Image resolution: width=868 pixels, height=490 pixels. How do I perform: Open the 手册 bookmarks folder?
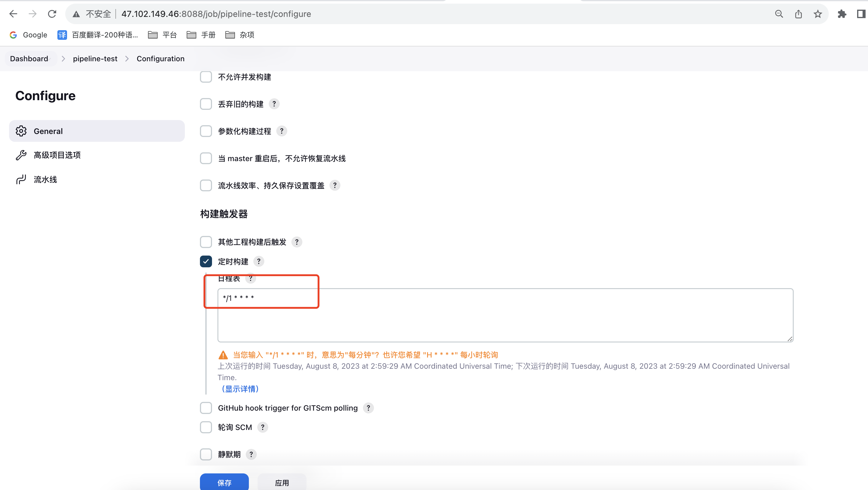[201, 35]
